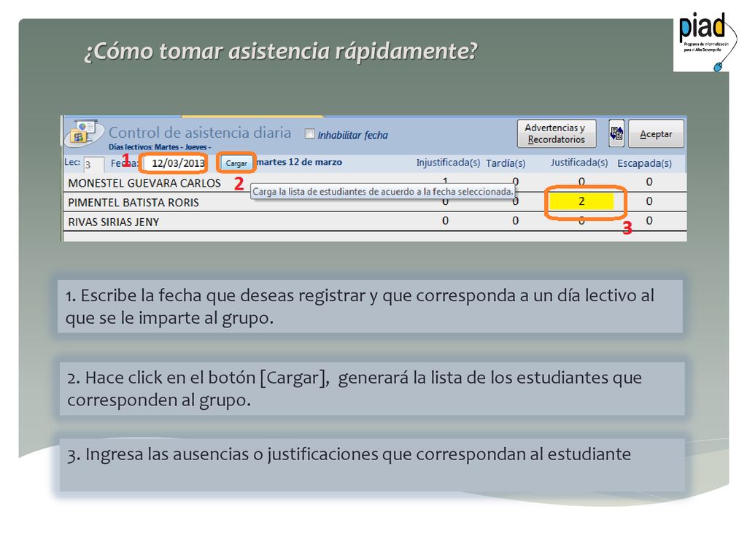
Task: Click the Justificada(s) column header
Action: (x=578, y=163)
